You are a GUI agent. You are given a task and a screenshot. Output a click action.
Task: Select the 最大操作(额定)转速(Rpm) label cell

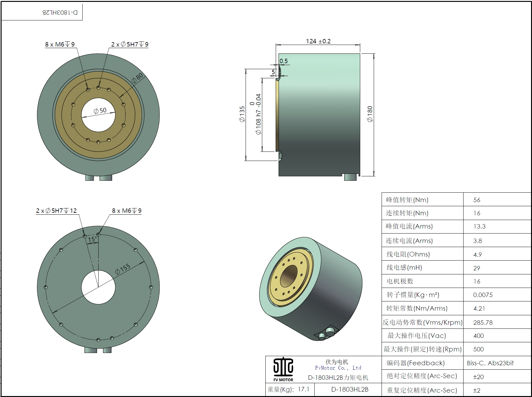pos(422,349)
